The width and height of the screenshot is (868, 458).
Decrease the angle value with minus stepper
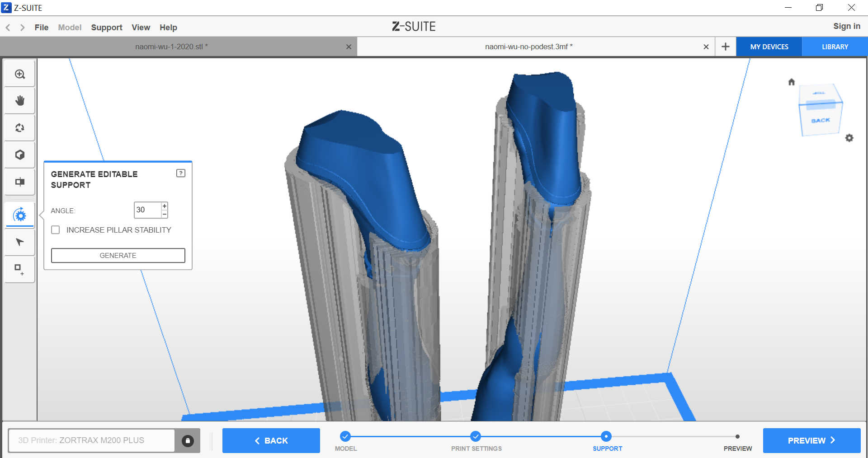tap(165, 214)
